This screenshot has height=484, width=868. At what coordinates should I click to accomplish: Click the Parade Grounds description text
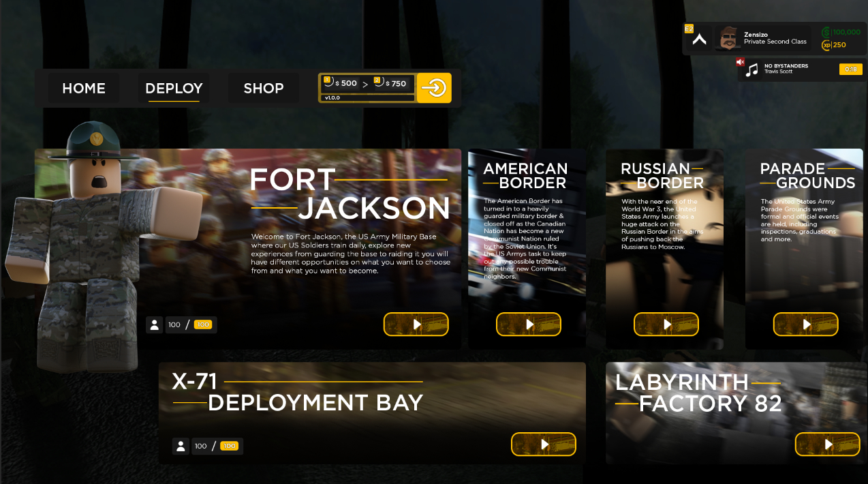(799, 220)
